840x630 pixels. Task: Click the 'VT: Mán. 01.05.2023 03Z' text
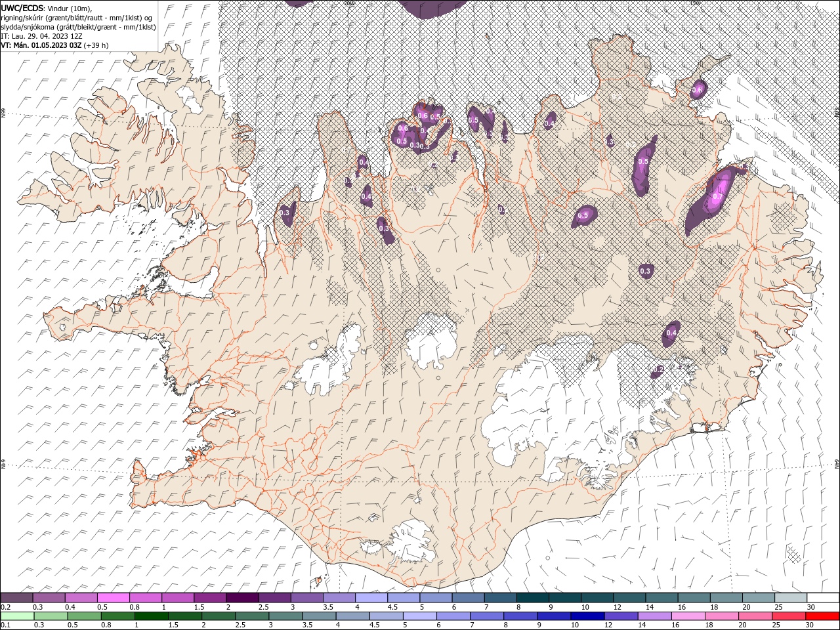tap(41, 45)
